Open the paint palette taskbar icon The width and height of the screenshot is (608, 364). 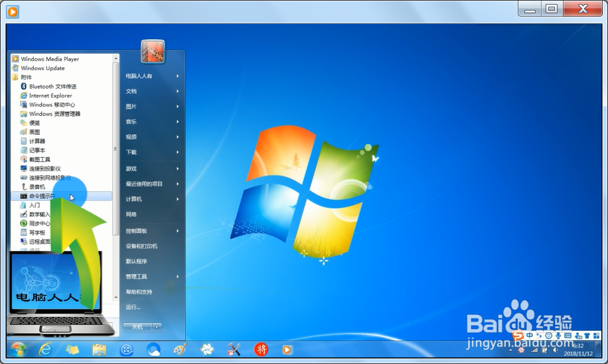(x=181, y=349)
